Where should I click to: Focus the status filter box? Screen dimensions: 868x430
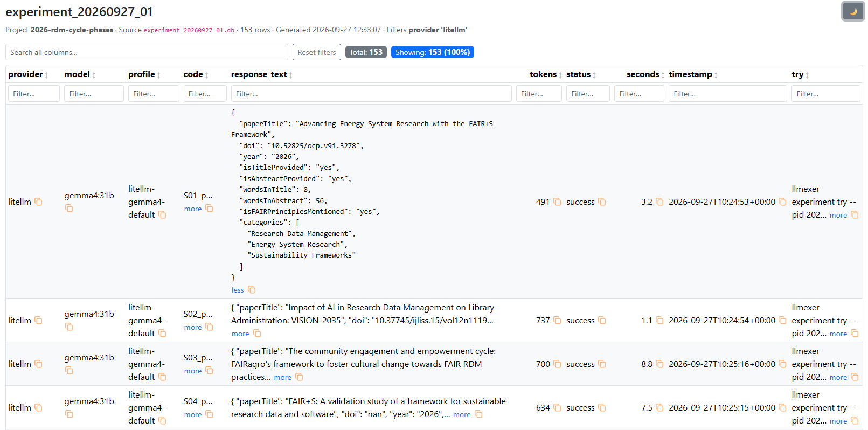(x=588, y=94)
